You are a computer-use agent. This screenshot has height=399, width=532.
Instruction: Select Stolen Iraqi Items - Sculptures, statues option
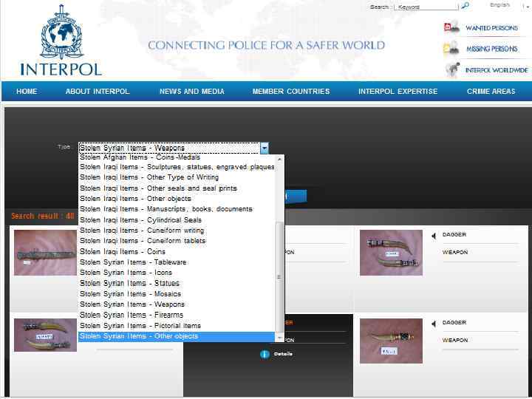tap(177, 167)
